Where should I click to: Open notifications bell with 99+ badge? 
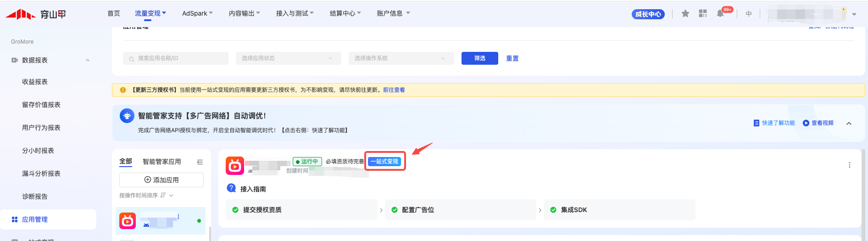pyautogui.click(x=720, y=14)
